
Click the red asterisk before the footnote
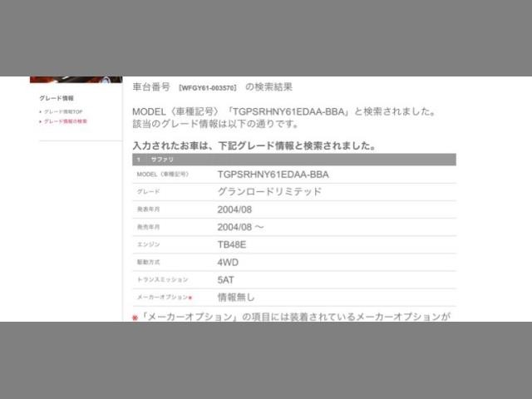click(x=135, y=318)
